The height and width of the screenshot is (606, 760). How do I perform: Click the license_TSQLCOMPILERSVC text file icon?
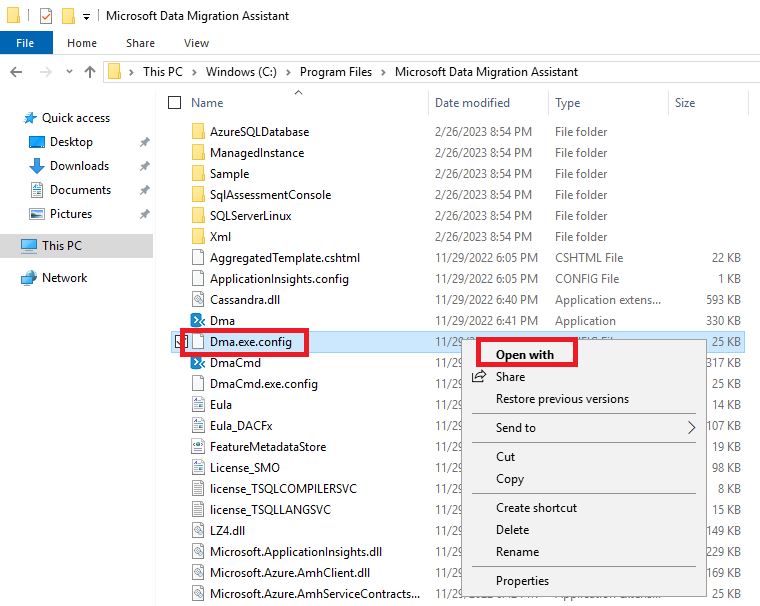click(198, 489)
